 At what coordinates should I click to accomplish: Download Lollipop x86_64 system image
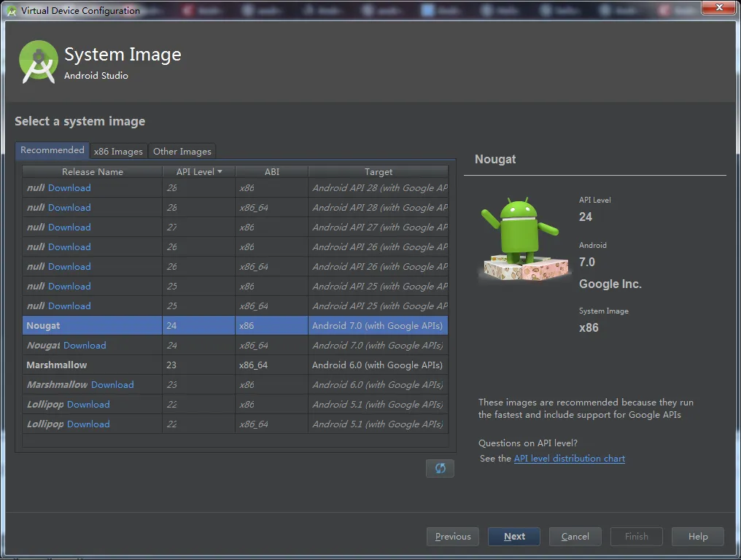pos(88,424)
